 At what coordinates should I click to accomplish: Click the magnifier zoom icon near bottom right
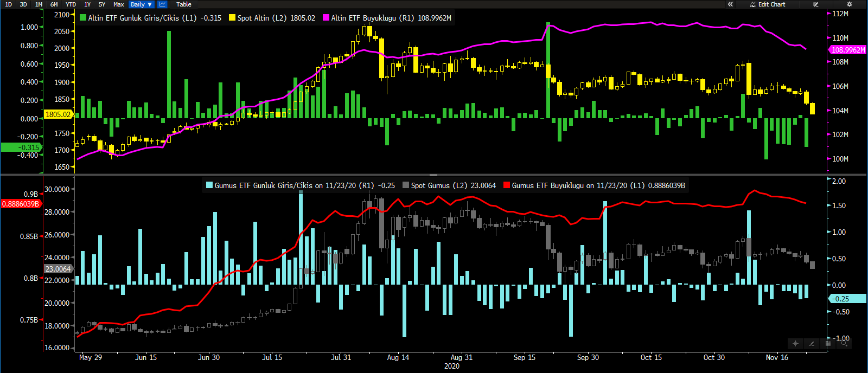pyautogui.click(x=844, y=343)
